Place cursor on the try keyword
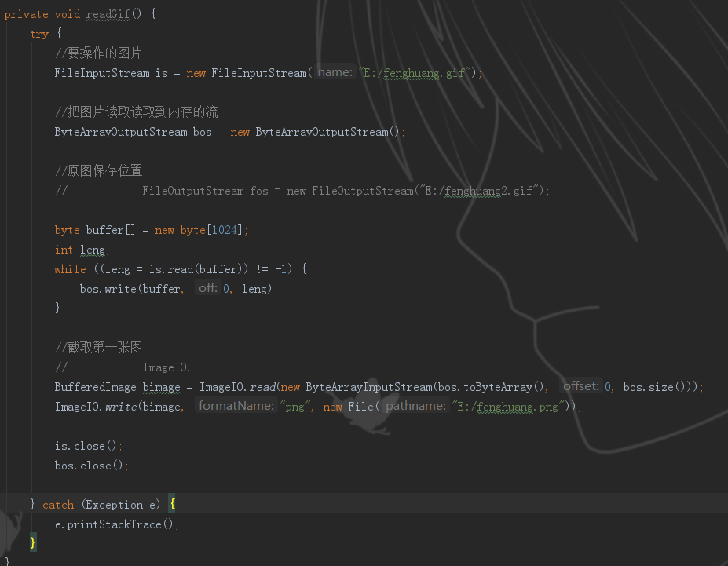This screenshot has width=728, height=566. (39, 34)
